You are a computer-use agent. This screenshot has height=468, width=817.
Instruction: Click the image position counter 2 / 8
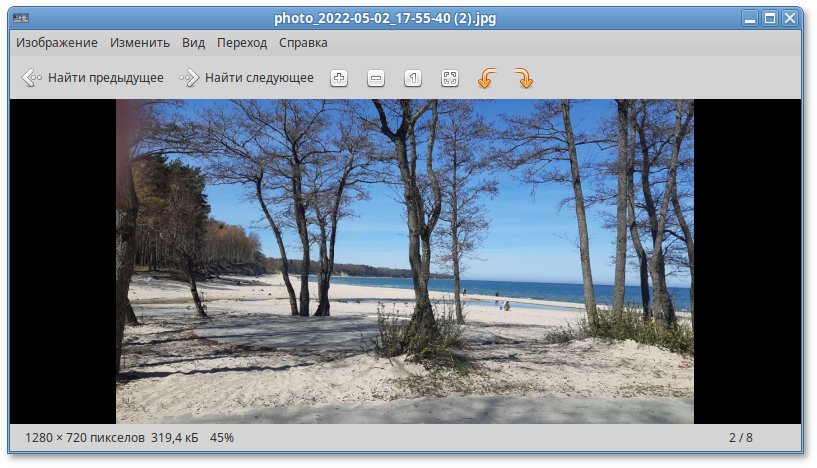[x=741, y=438]
